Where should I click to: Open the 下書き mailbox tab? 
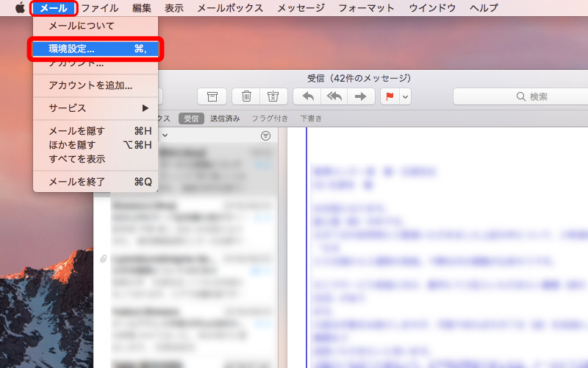tap(311, 118)
